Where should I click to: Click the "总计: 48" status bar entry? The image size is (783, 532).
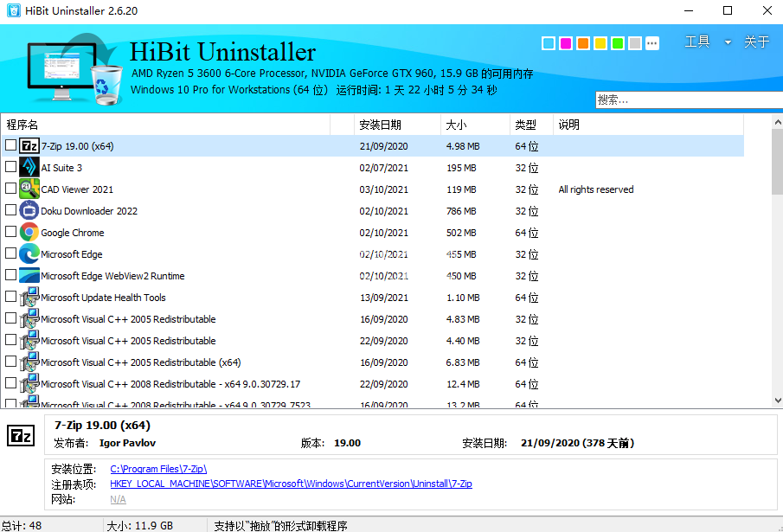tap(22, 526)
